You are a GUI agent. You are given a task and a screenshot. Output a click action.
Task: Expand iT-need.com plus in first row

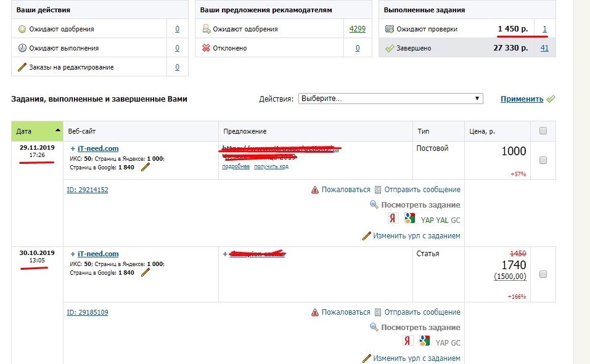coord(73,148)
